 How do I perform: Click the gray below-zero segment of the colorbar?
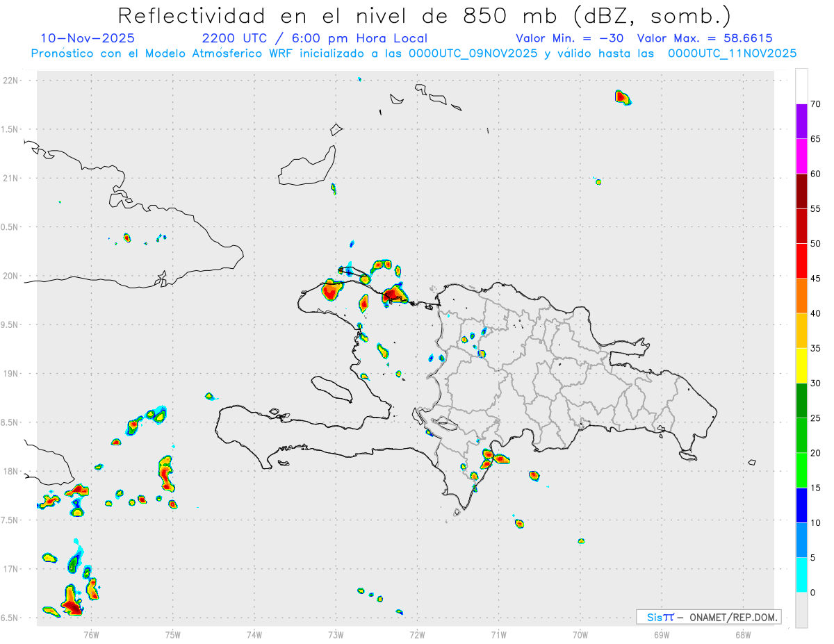tap(801, 610)
